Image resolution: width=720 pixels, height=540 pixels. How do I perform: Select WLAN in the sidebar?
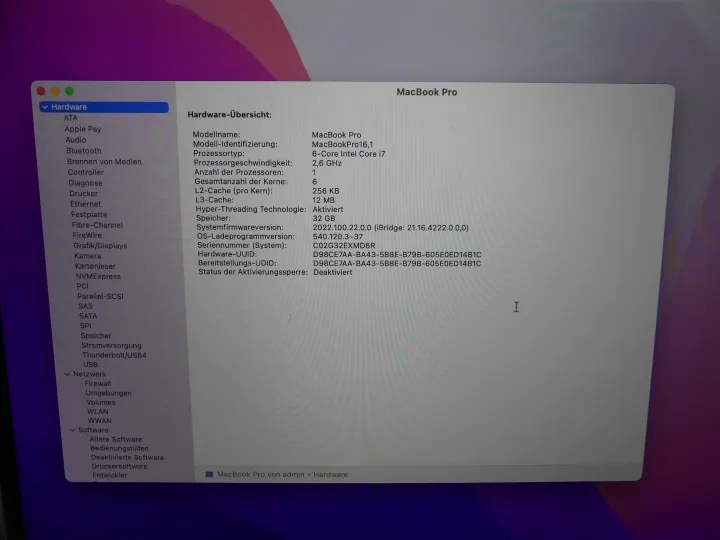(x=98, y=411)
